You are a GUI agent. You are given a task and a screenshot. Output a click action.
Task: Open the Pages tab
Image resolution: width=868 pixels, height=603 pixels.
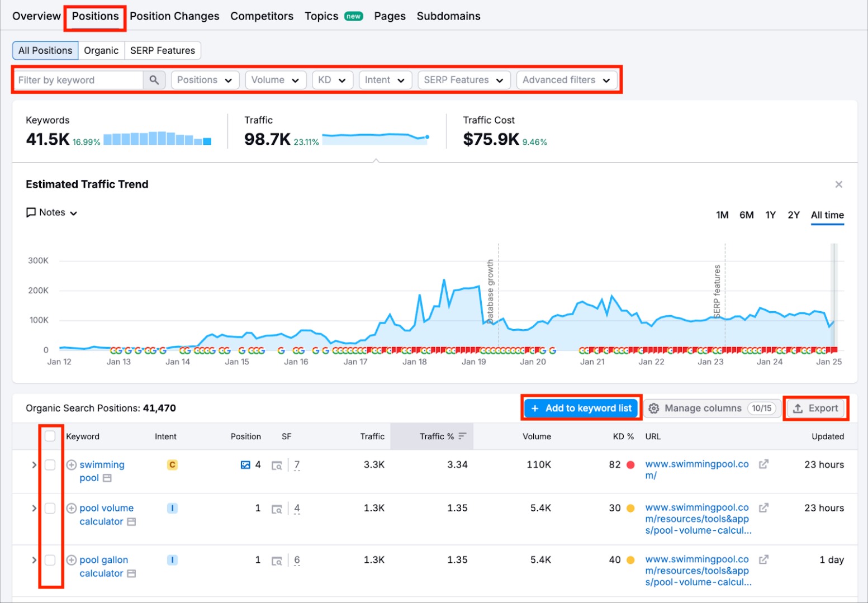(390, 16)
